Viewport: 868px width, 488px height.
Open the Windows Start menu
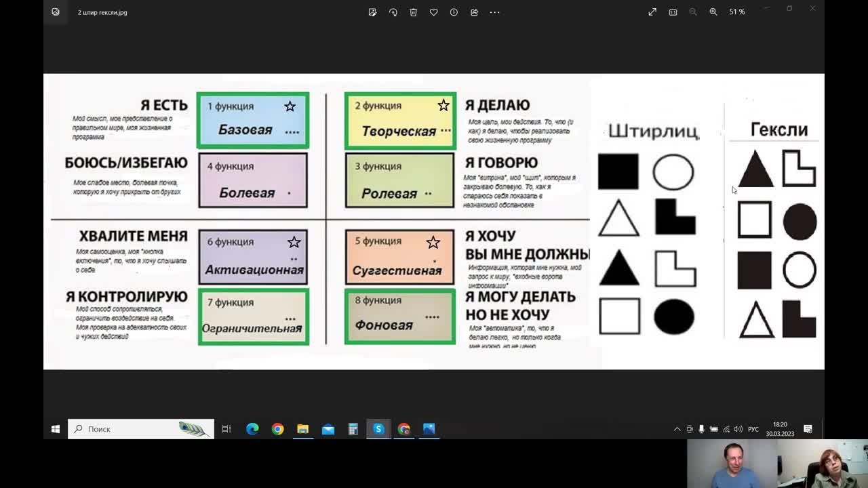tap(55, 428)
